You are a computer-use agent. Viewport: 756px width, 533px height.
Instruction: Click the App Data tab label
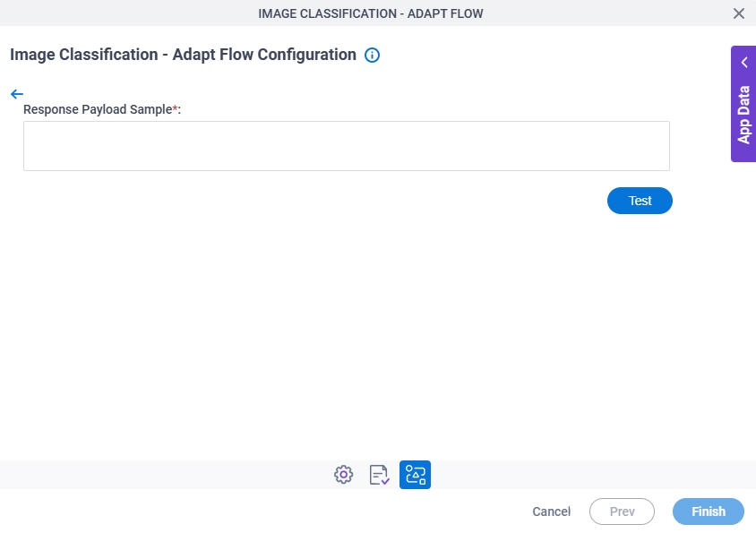coord(743,115)
